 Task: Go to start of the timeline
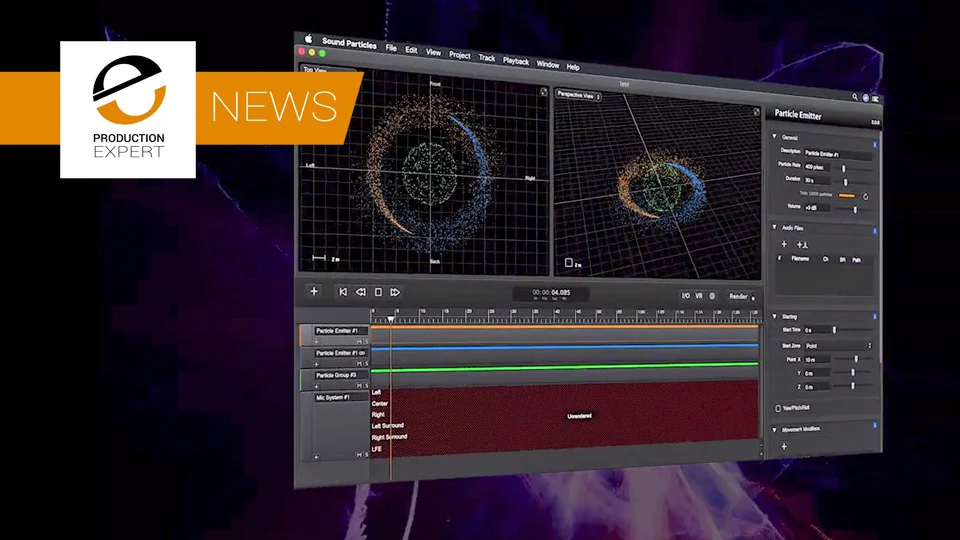click(x=343, y=292)
